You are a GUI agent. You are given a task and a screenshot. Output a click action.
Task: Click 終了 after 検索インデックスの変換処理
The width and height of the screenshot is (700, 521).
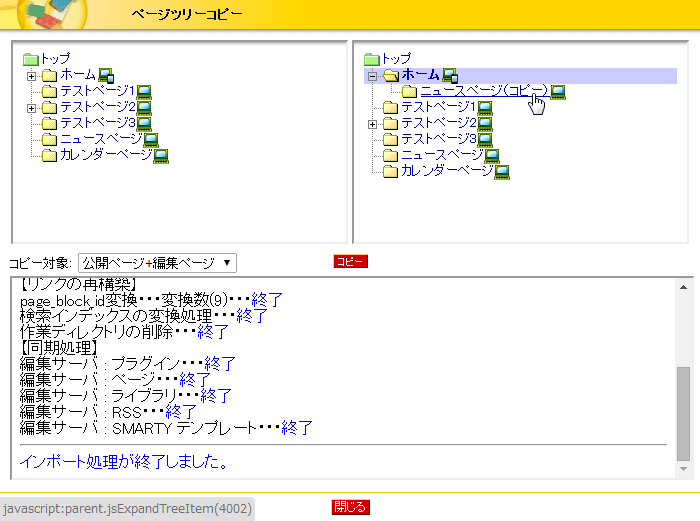click(252, 316)
